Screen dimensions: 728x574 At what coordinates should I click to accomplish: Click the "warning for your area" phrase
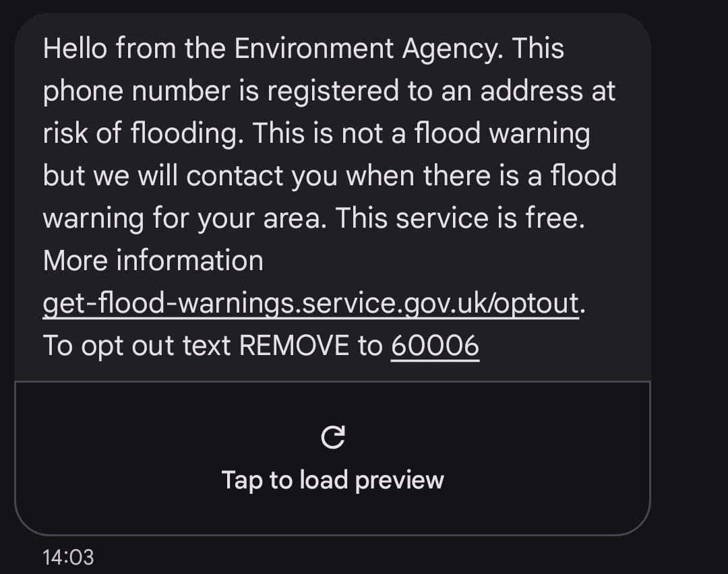click(184, 218)
